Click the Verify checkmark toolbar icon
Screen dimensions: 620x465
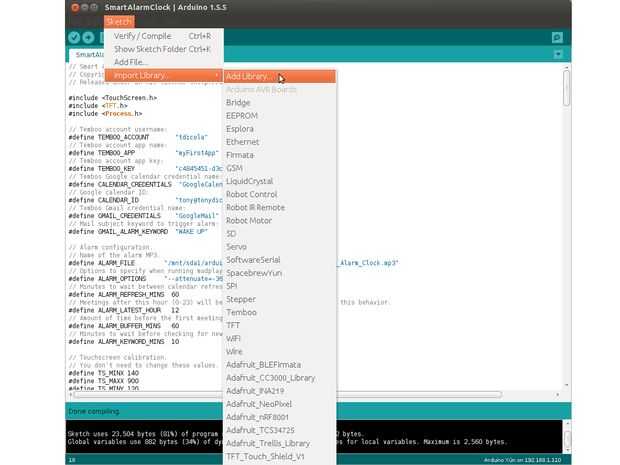74,38
